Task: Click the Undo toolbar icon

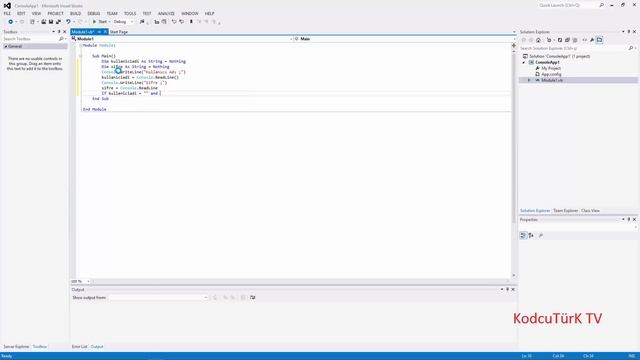Action: click(x=68, y=22)
